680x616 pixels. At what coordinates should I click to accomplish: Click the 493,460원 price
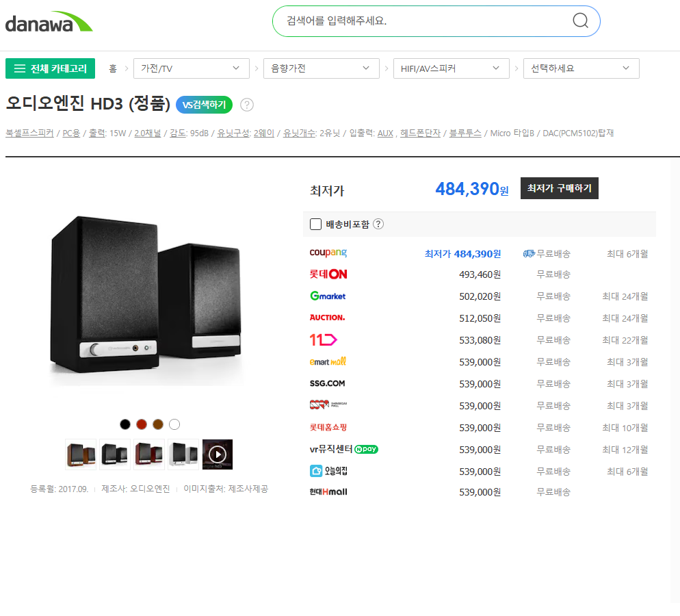[x=480, y=274]
